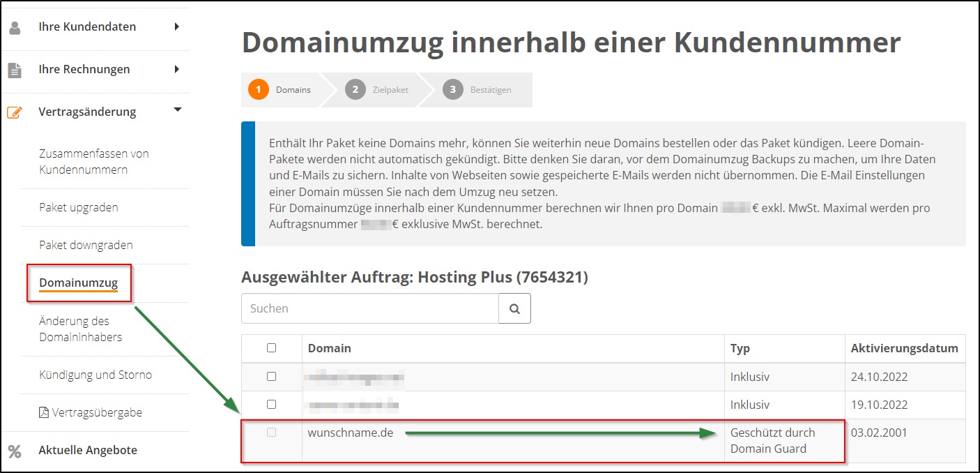Open Paket upgraden link
The height and width of the screenshot is (473, 980).
pos(79,207)
